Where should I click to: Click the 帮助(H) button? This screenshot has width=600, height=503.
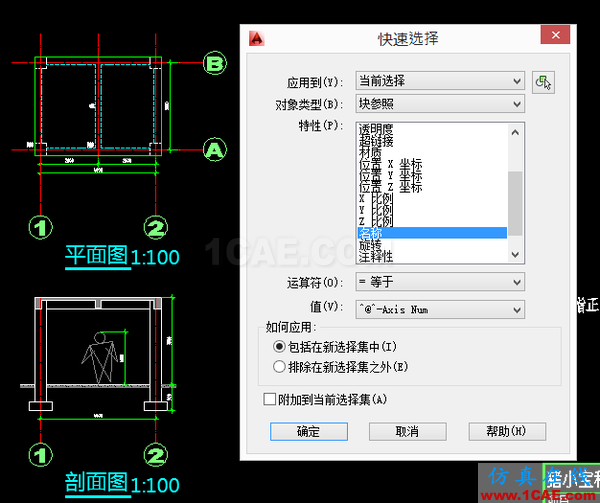507,431
